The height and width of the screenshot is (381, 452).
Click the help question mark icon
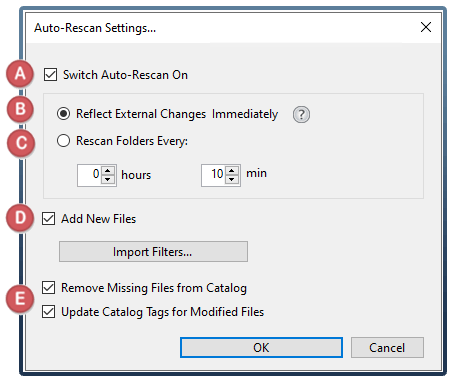pyautogui.click(x=301, y=115)
